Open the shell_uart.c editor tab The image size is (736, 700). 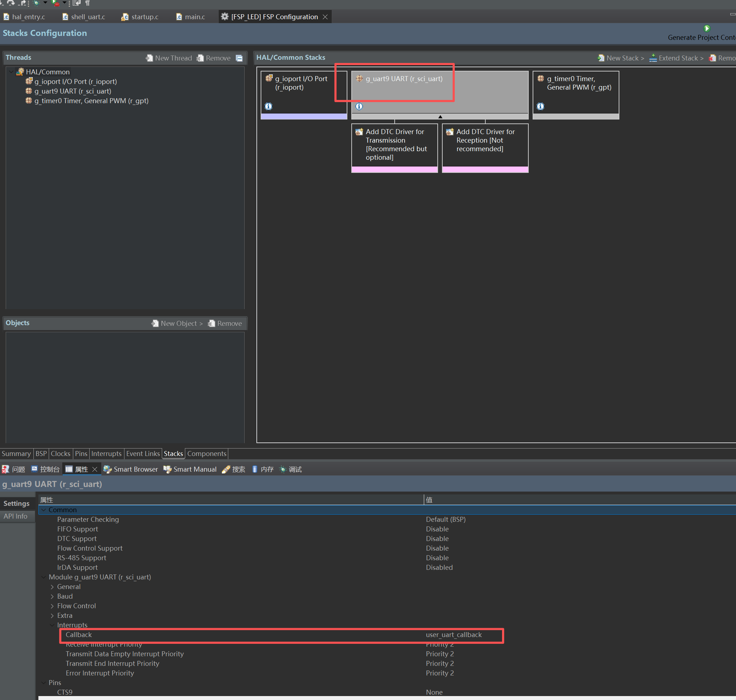84,17
